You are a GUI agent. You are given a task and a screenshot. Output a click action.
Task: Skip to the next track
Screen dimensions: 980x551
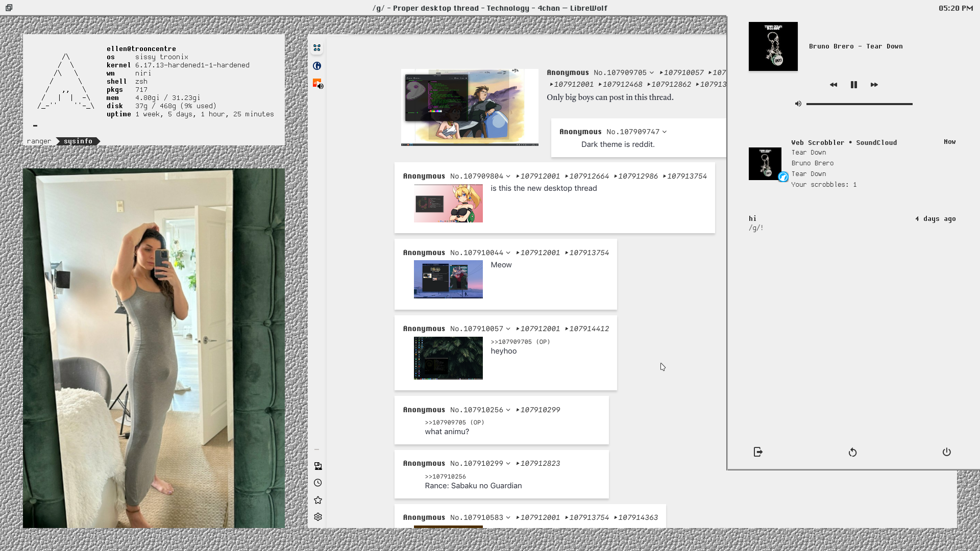tap(874, 85)
